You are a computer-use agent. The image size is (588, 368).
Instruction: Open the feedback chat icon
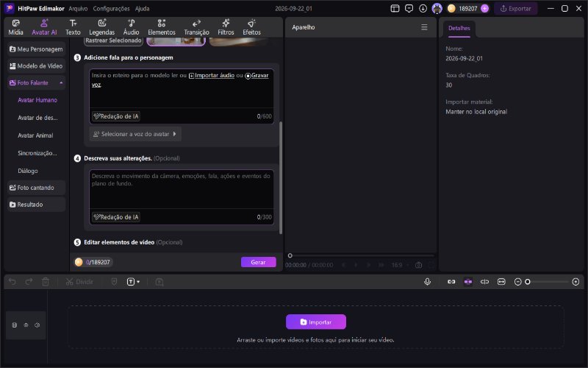tap(409, 8)
